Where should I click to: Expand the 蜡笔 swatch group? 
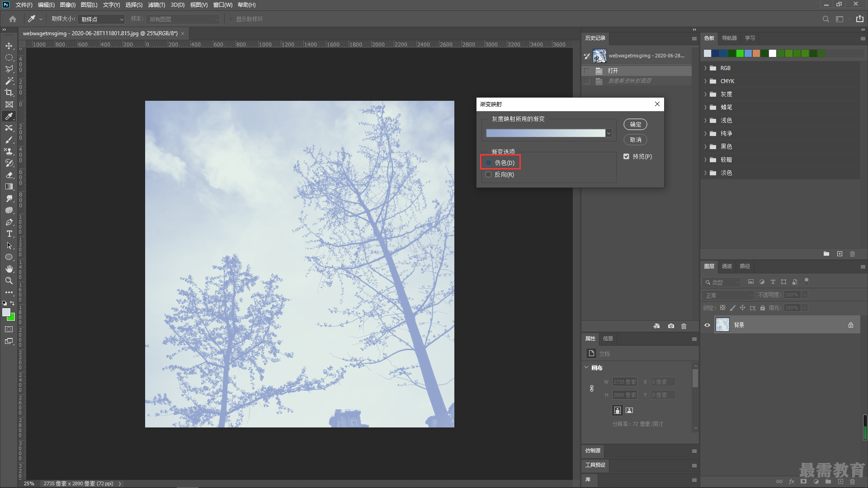pos(705,108)
